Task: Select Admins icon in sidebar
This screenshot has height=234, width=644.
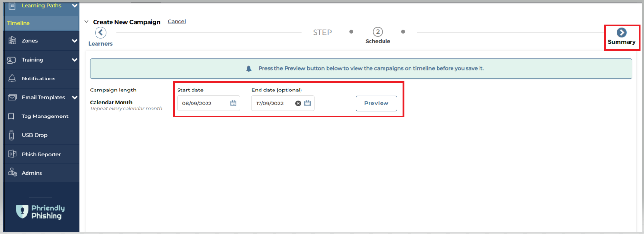Action: (x=13, y=173)
